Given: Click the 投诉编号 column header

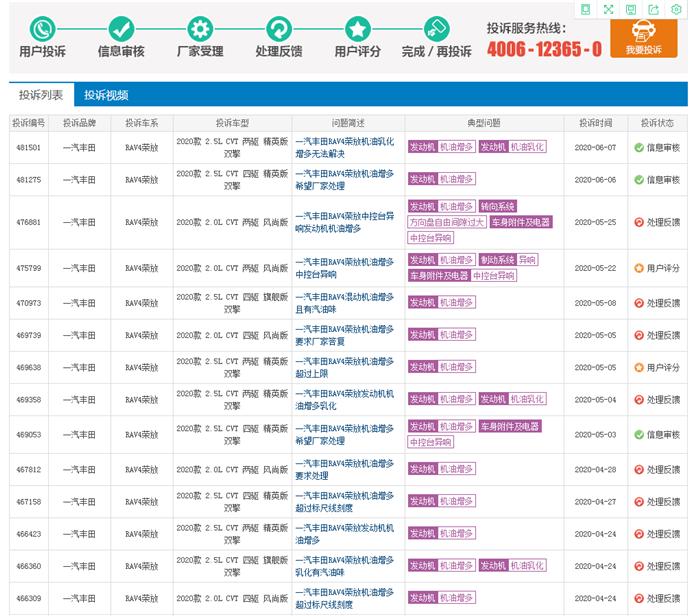Looking at the screenshot, I should [x=29, y=123].
